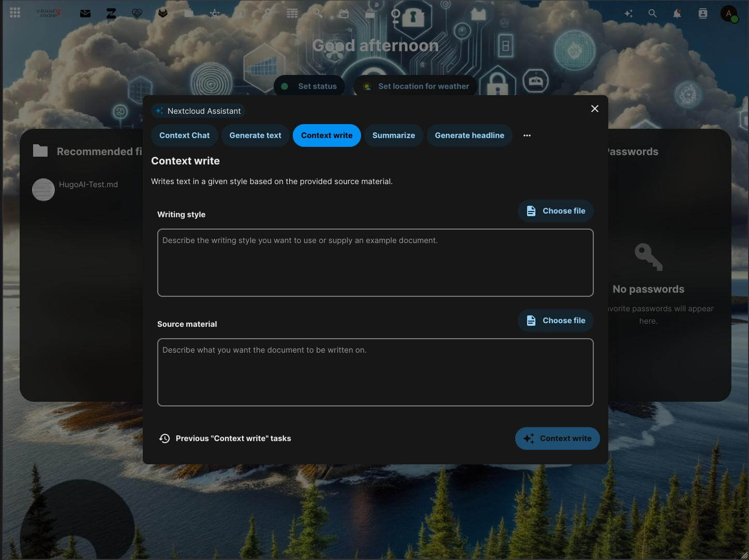Click the Context write heading
The height and width of the screenshot is (560, 749).
185,161
